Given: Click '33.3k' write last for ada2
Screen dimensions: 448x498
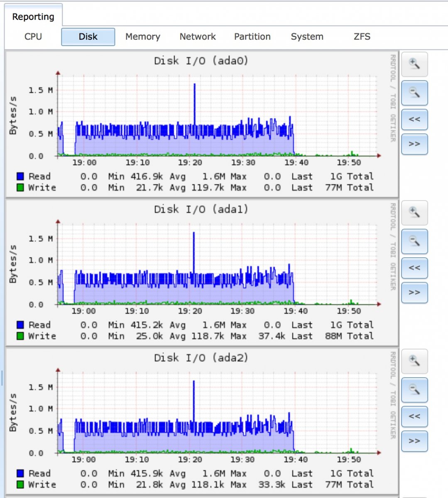Looking at the screenshot, I should (272, 485).
